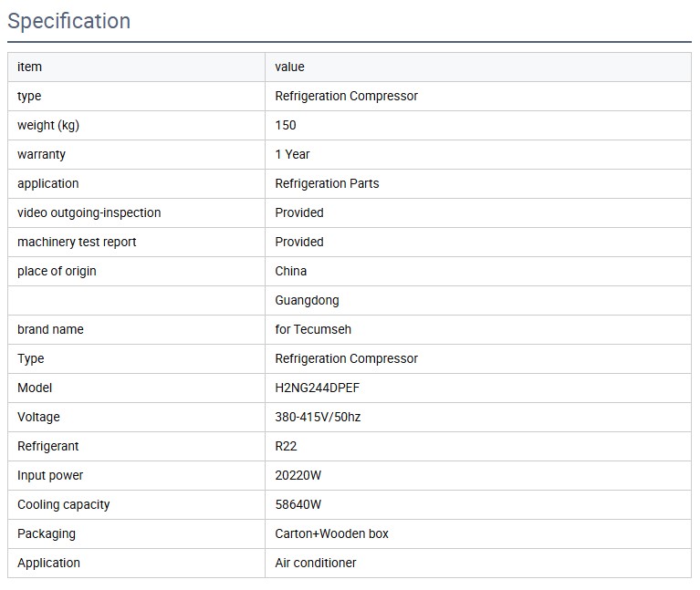This screenshot has height=590, width=700.
Task: Select the '58640W' cooling capacity value
Action: click(x=298, y=505)
